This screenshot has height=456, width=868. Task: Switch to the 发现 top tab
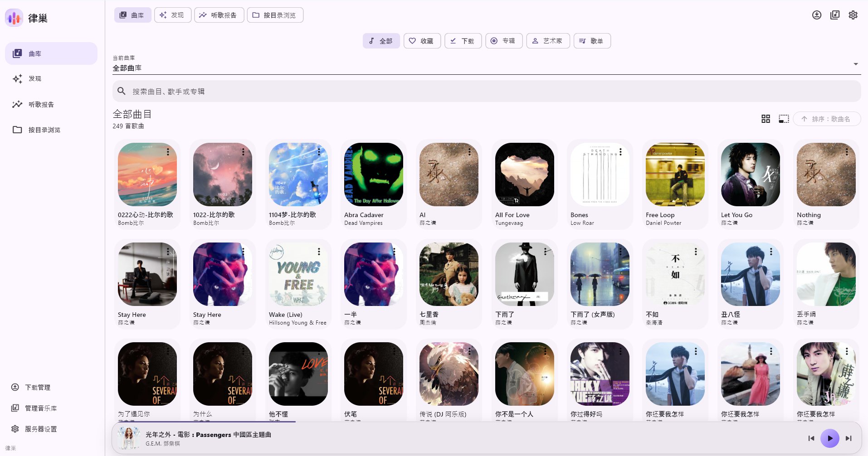(x=173, y=15)
